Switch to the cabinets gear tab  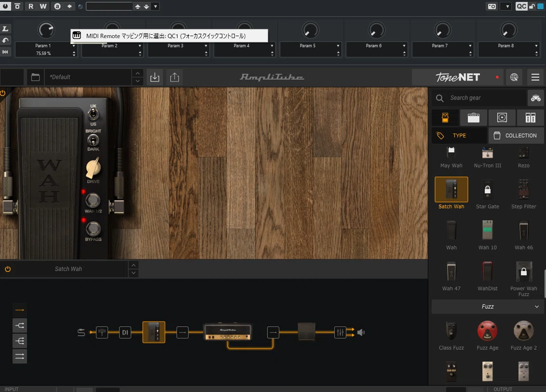pyautogui.click(x=502, y=118)
